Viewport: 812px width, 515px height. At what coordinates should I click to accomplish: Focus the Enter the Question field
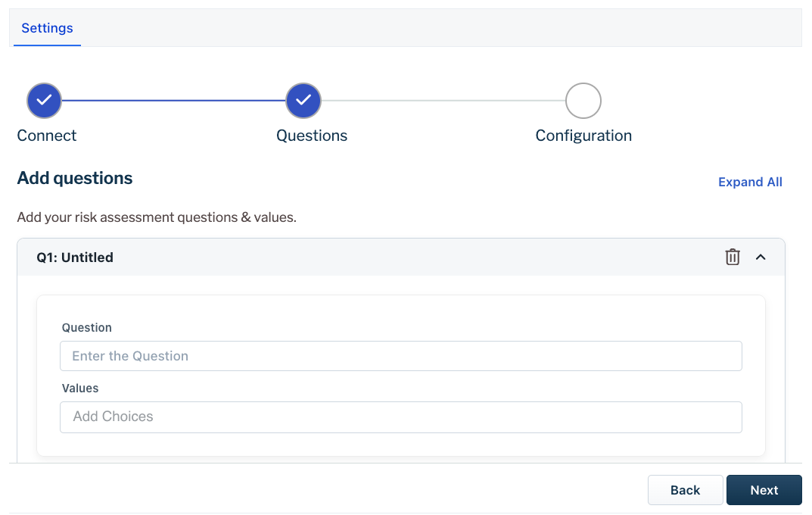[x=400, y=356]
